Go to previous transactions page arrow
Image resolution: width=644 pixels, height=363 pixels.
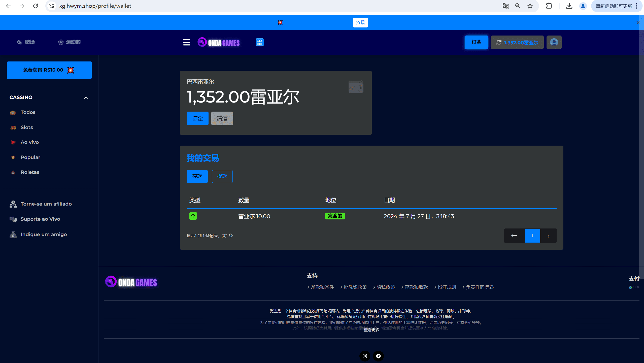click(x=514, y=236)
